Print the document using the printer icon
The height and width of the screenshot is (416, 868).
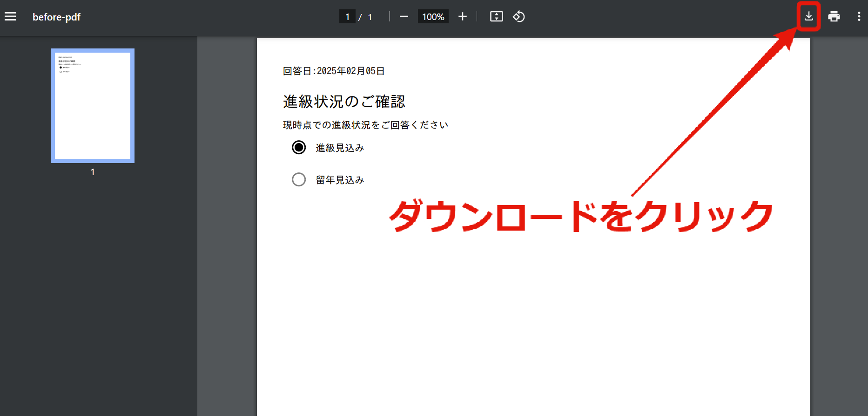(x=834, y=17)
